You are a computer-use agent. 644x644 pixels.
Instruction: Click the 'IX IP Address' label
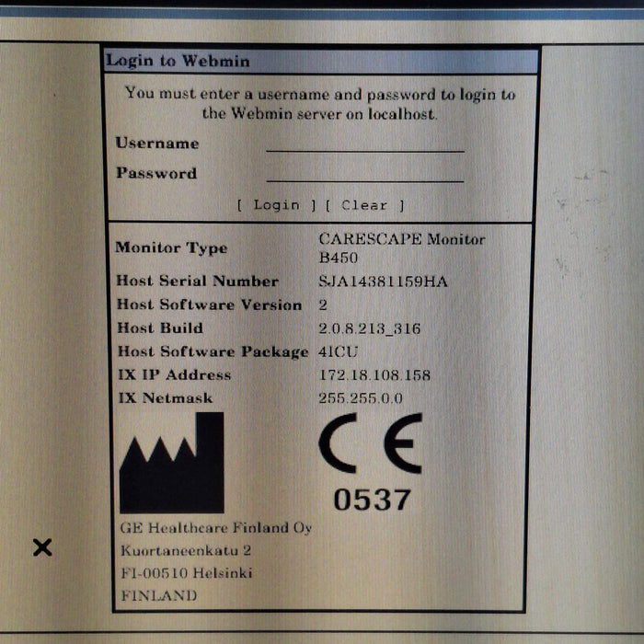click(175, 374)
